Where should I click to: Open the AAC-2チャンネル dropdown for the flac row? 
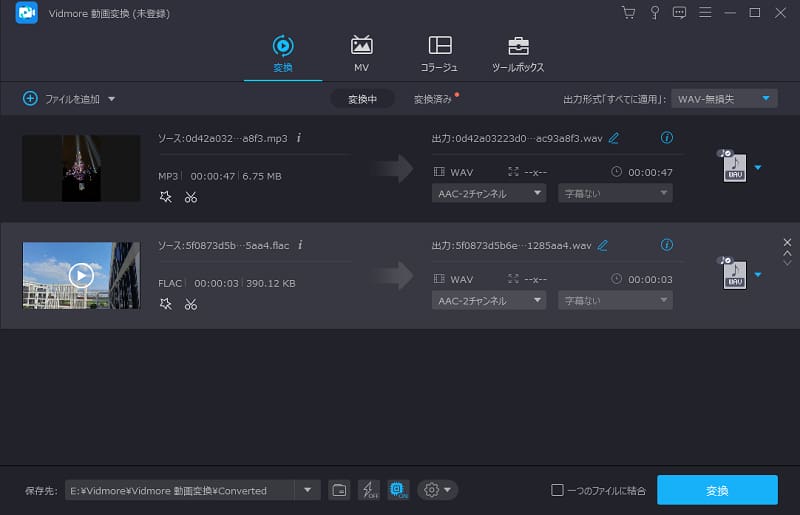(489, 301)
